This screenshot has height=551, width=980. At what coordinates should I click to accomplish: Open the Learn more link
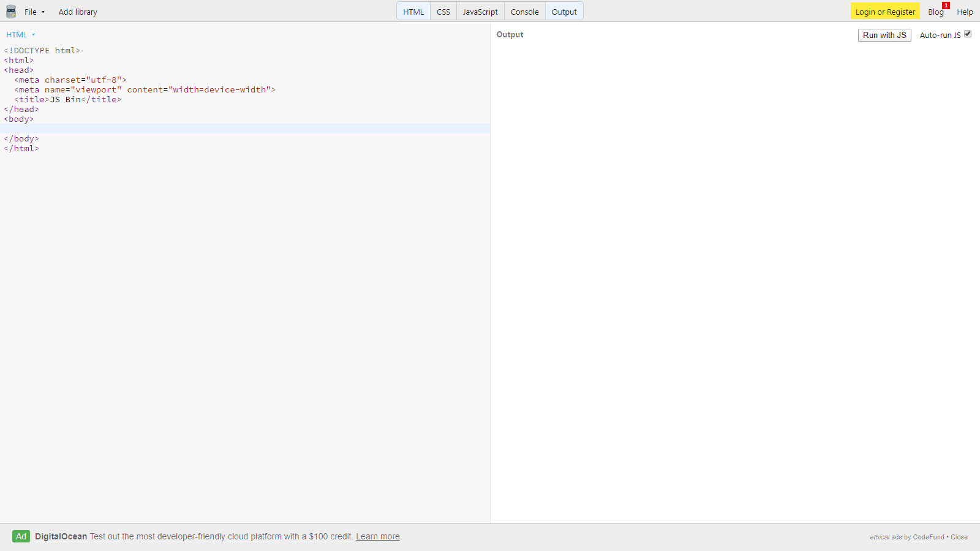pyautogui.click(x=377, y=536)
